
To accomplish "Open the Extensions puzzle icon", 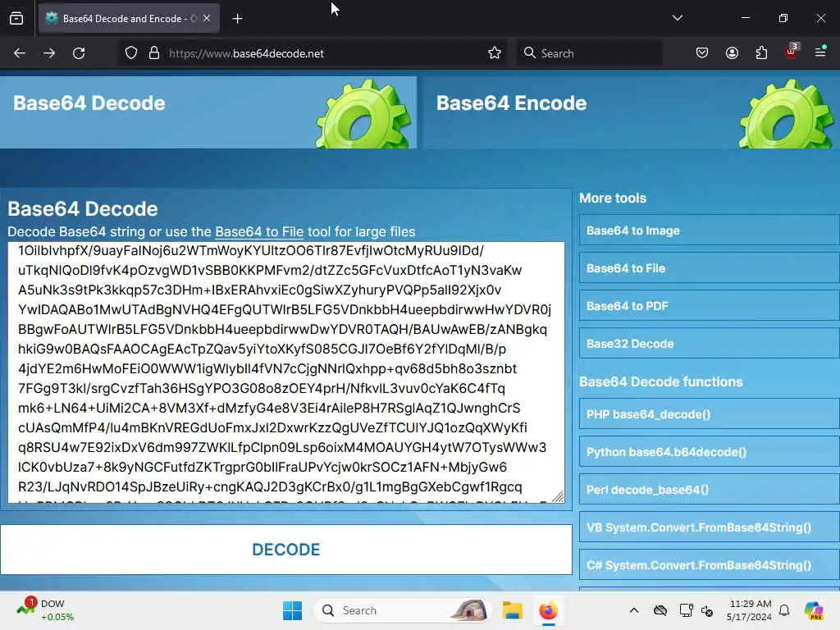I will coord(761,53).
